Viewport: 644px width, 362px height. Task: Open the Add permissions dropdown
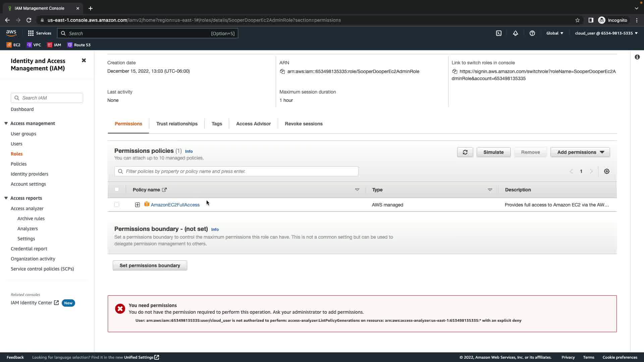click(x=580, y=152)
